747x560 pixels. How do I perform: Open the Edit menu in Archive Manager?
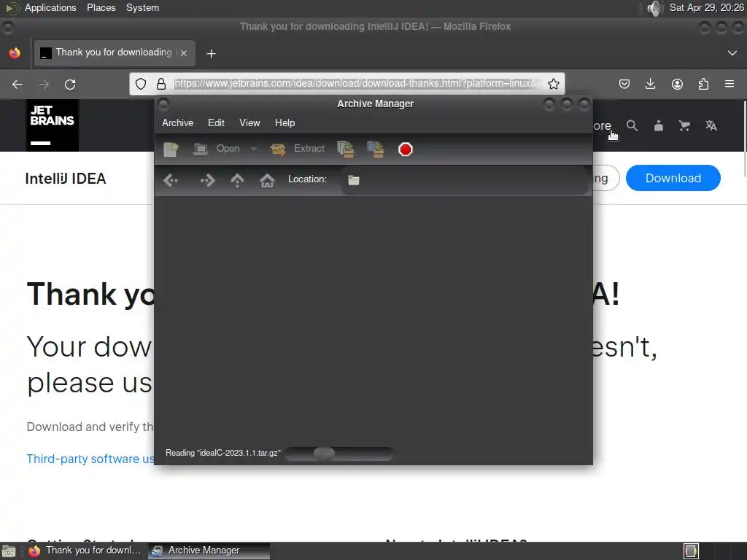(216, 122)
